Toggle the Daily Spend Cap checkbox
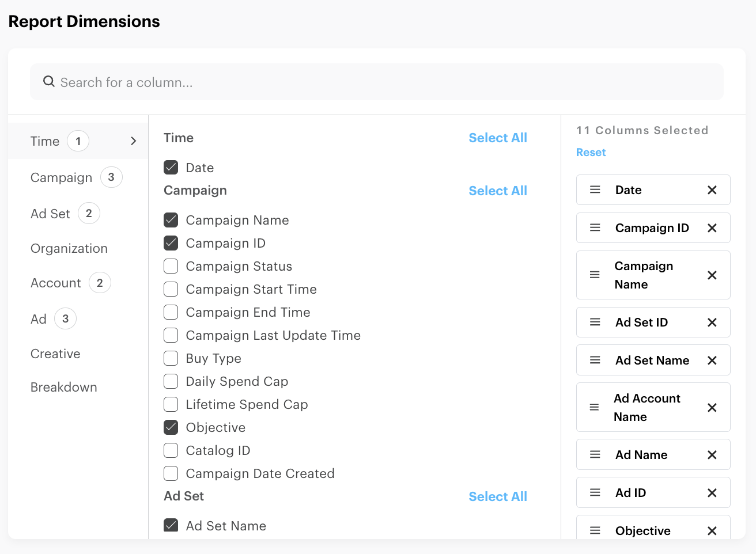756x554 pixels. [x=171, y=381]
